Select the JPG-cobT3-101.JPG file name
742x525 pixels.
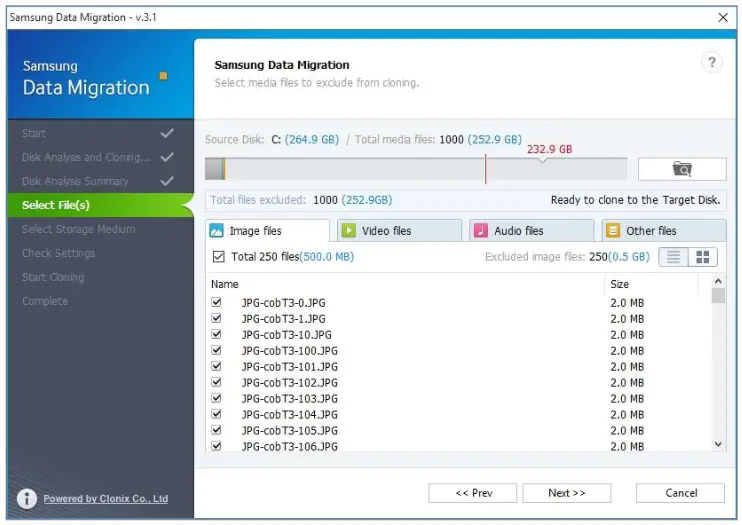click(x=290, y=366)
